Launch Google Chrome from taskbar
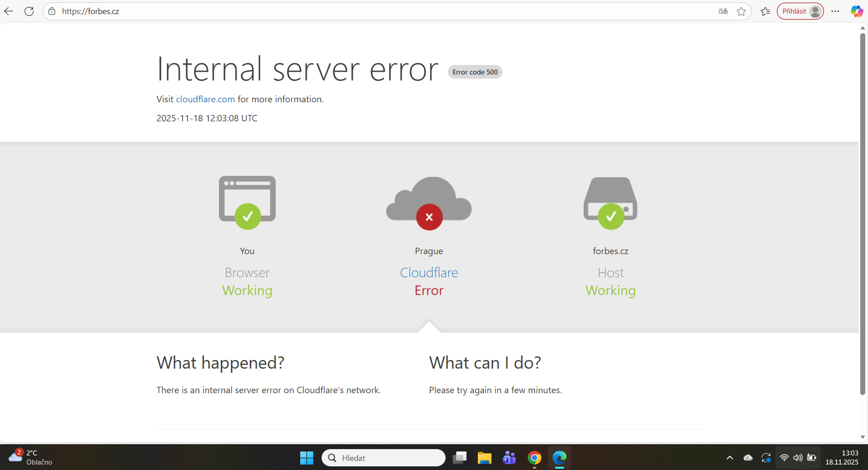The height and width of the screenshot is (470, 868). click(x=534, y=458)
